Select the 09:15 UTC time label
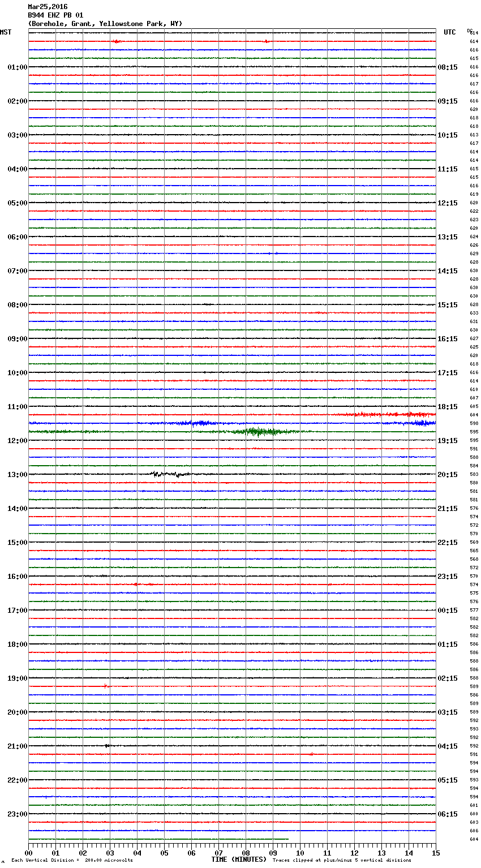This screenshot has height=868, width=481. (x=448, y=101)
